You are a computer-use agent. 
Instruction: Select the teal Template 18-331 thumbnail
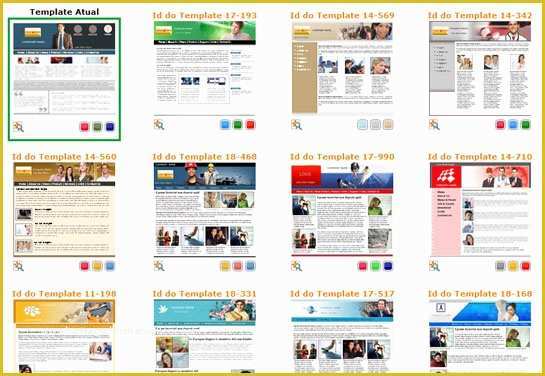pyautogui.click(x=204, y=336)
